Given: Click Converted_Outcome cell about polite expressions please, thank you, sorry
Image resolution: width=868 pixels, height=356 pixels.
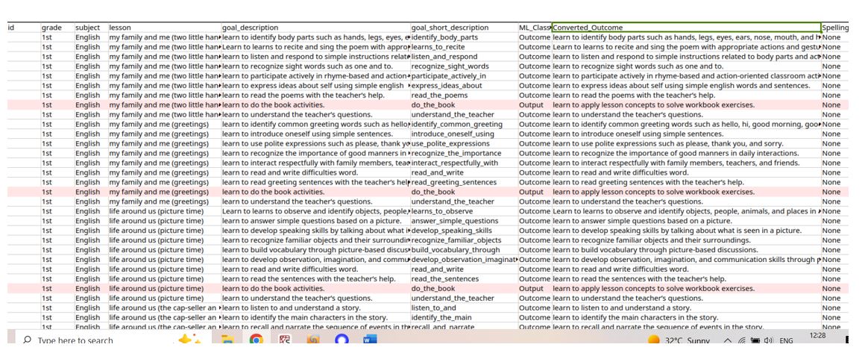Looking at the screenshot, I should pos(687,143).
